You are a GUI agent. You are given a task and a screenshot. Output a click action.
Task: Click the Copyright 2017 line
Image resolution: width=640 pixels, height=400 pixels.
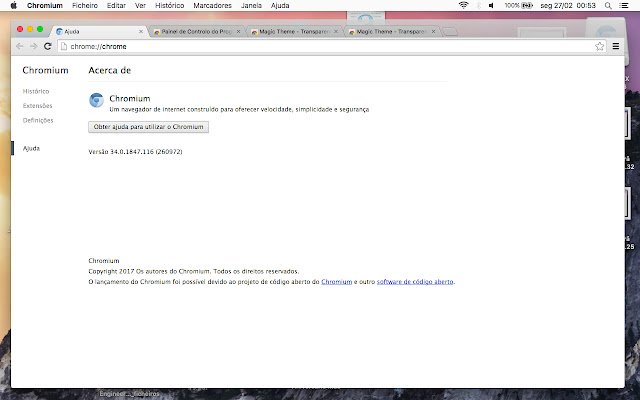[193, 271]
